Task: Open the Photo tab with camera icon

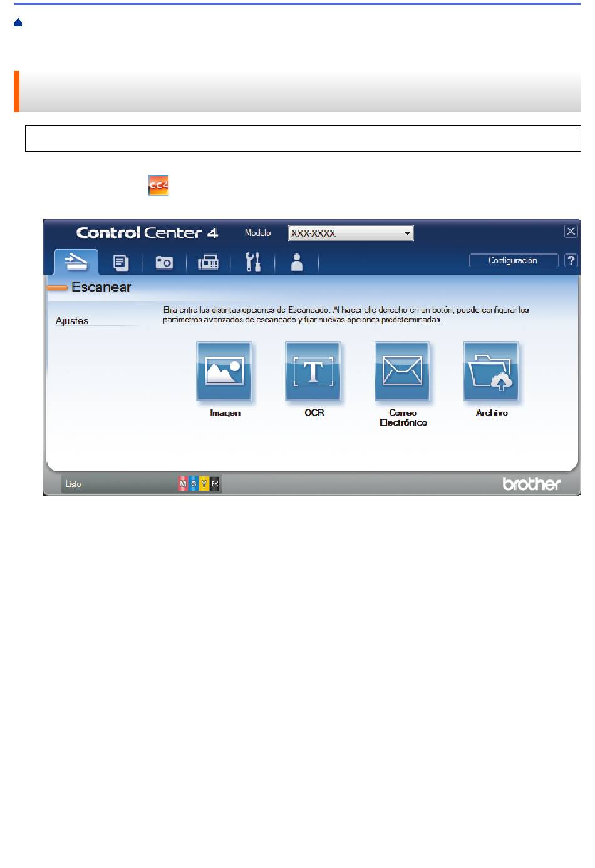Action: click(164, 262)
